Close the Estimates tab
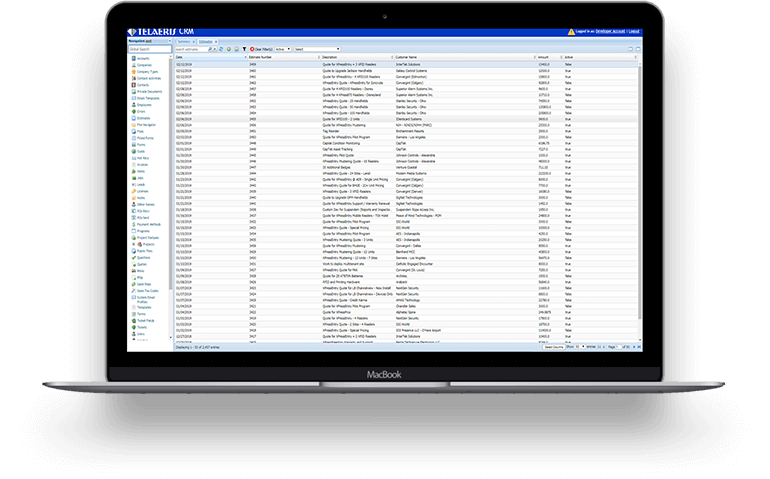This screenshot has height=479, width=770. click(x=216, y=42)
